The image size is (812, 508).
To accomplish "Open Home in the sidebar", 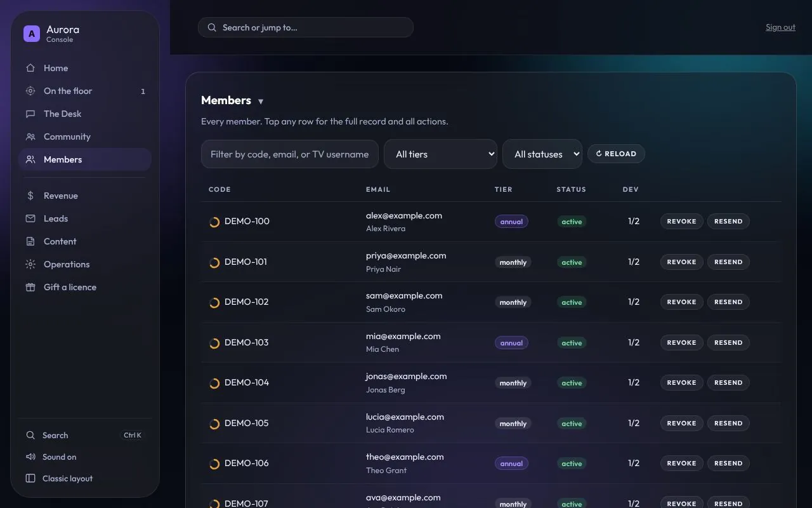I will coord(85,68).
